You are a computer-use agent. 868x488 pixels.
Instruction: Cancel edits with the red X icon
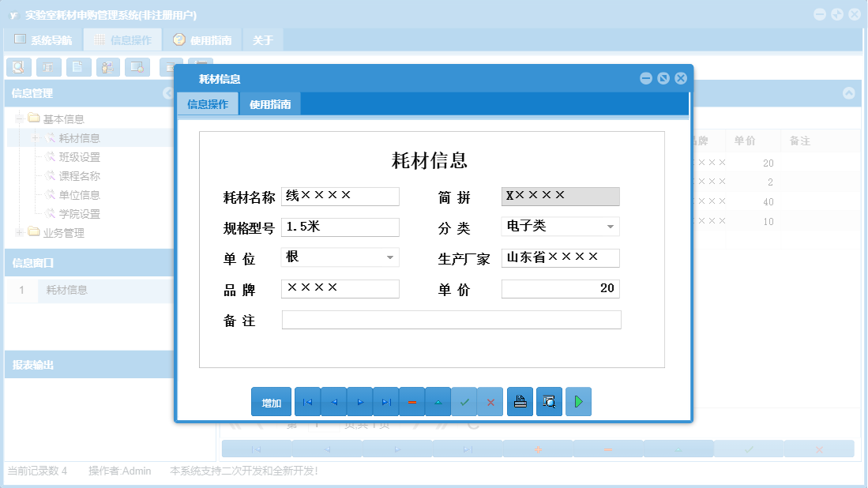tap(490, 401)
